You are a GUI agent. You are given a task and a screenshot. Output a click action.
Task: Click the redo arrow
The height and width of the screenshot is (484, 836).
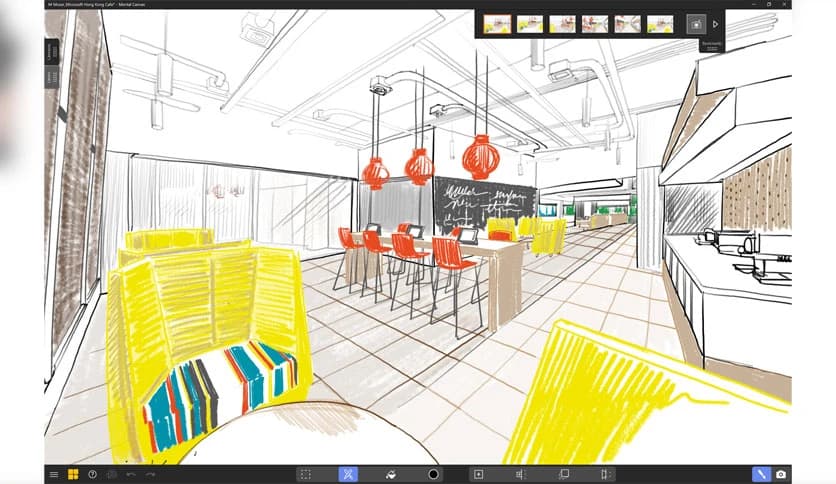click(150, 474)
